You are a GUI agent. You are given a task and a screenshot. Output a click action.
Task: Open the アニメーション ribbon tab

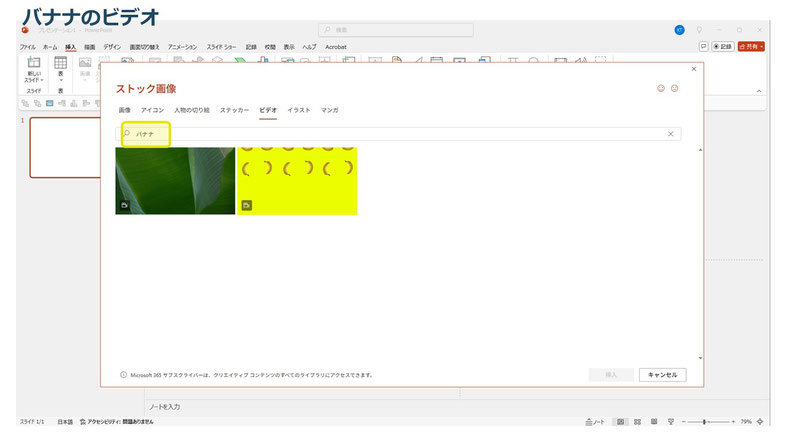(x=182, y=47)
